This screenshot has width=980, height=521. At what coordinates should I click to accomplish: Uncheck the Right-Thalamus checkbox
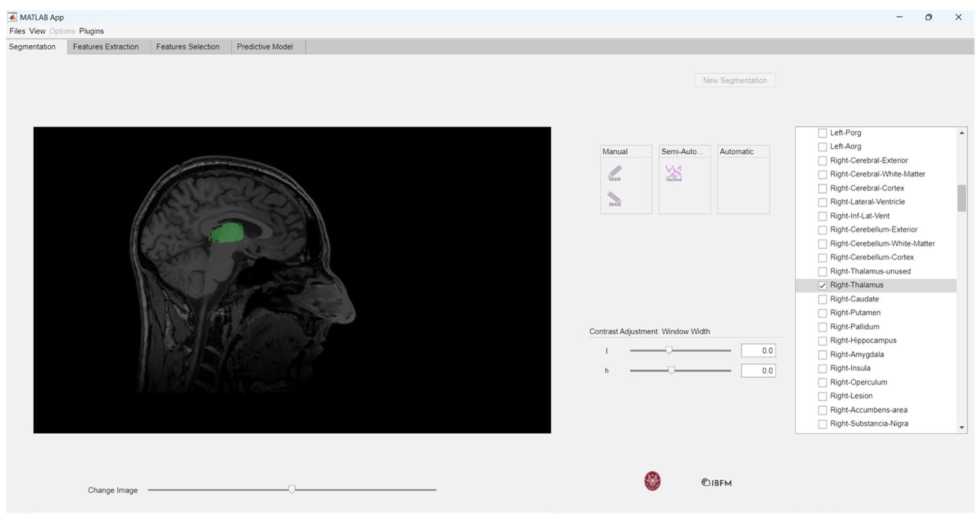click(x=822, y=285)
